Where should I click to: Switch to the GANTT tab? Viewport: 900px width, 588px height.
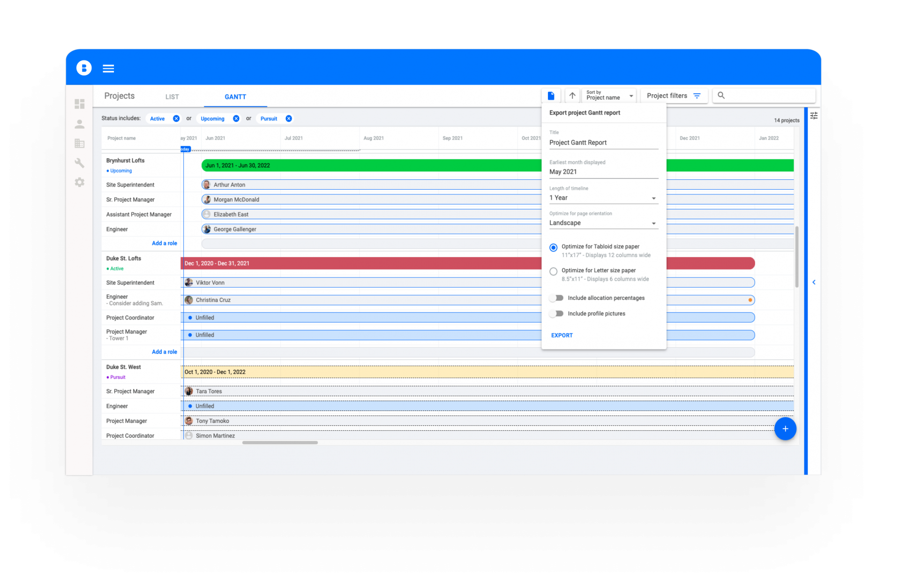click(235, 97)
